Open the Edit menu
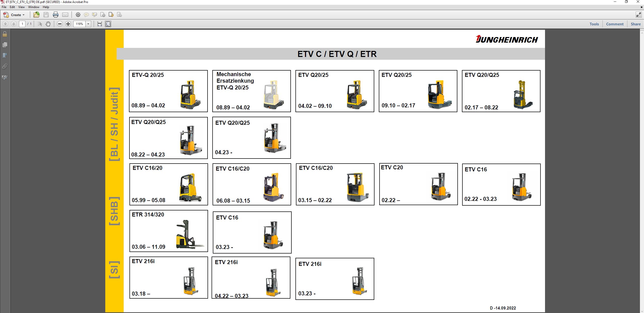 click(12, 7)
